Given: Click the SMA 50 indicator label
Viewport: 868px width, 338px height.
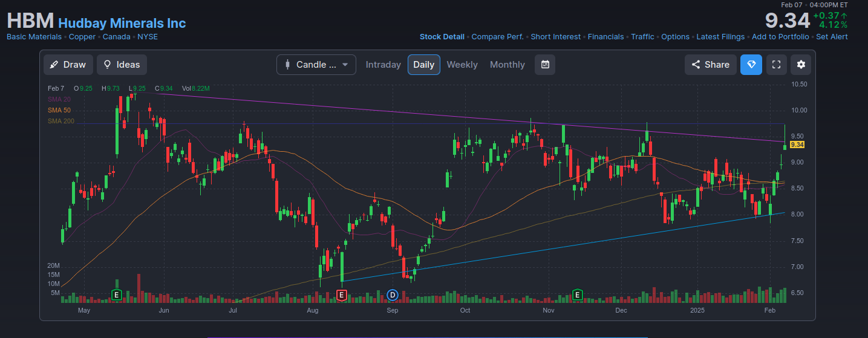Looking at the screenshot, I should pos(59,111).
